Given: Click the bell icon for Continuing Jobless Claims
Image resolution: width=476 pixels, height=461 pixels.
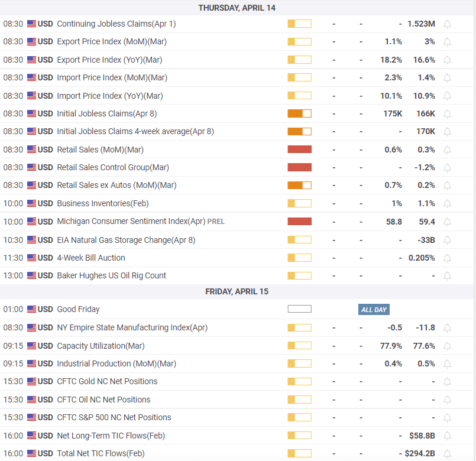Looking at the screenshot, I should pyautogui.click(x=448, y=24).
